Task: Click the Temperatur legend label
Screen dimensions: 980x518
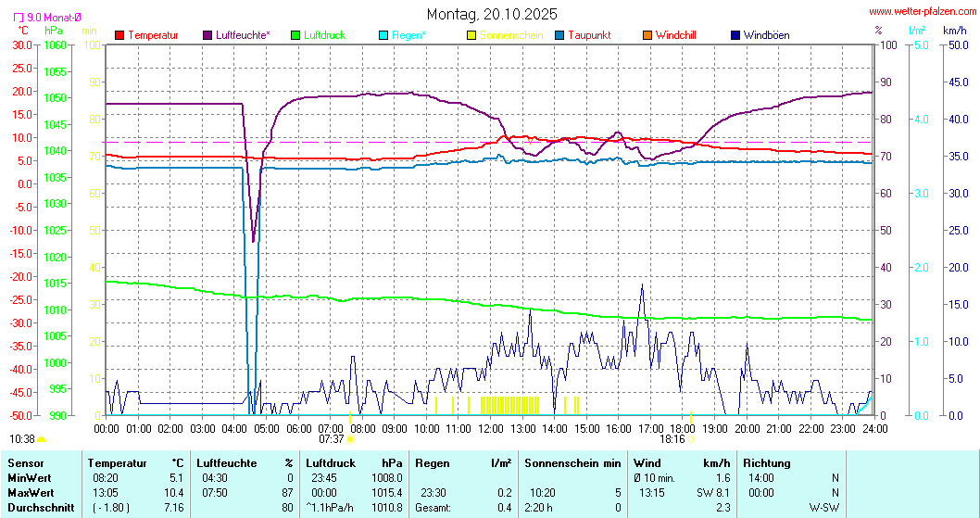Action: [x=153, y=35]
